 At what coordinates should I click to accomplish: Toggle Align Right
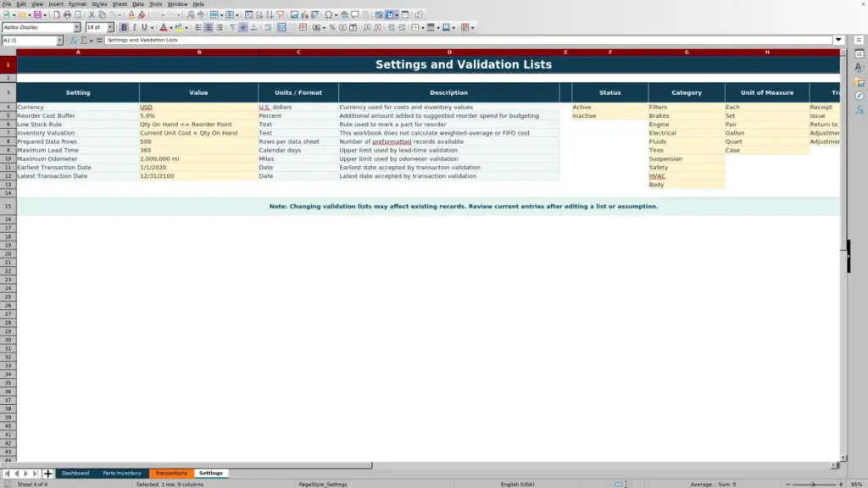coord(220,27)
